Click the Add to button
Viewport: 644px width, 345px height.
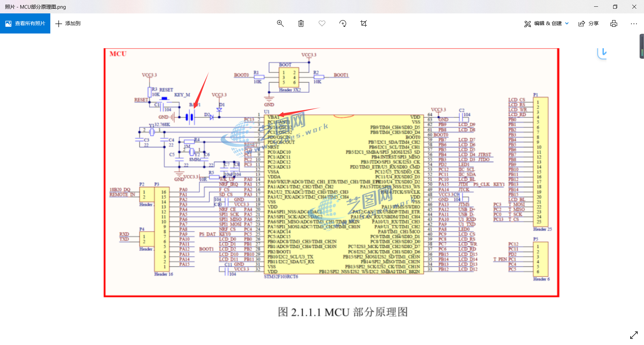coord(68,23)
